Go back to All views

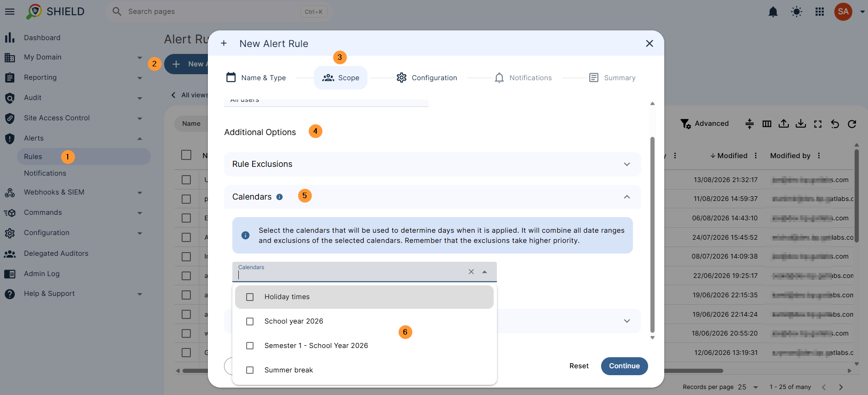point(189,95)
